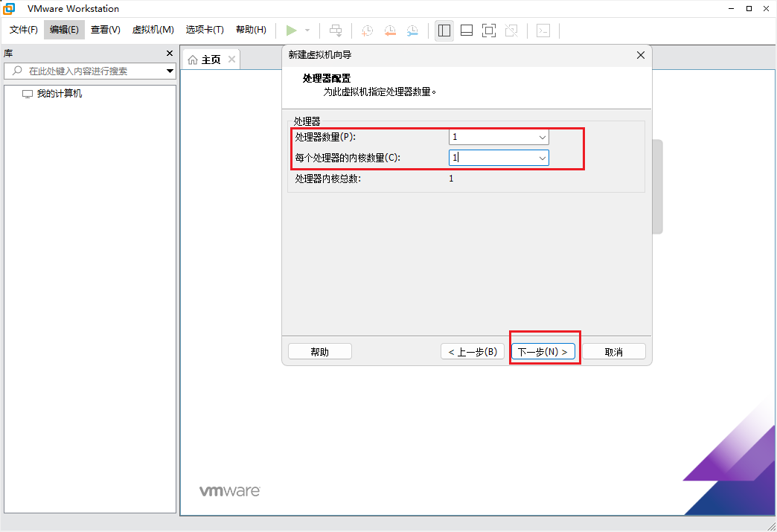The height and width of the screenshot is (532, 777).
Task: Close the 新建虚拟机向导 dialog
Action: click(x=640, y=55)
